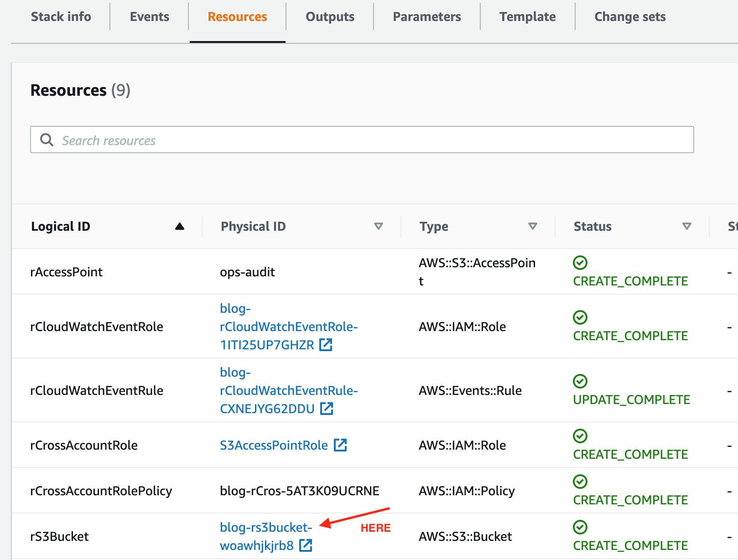Click the check icon beside rCrossAccountRole status
The height and width of the screenshot is (560, 738).
tap(580, 436)
